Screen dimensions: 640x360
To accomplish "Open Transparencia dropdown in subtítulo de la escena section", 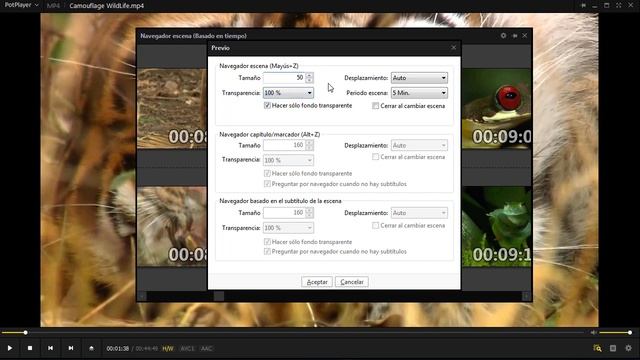I will click(x=288, y=228).
